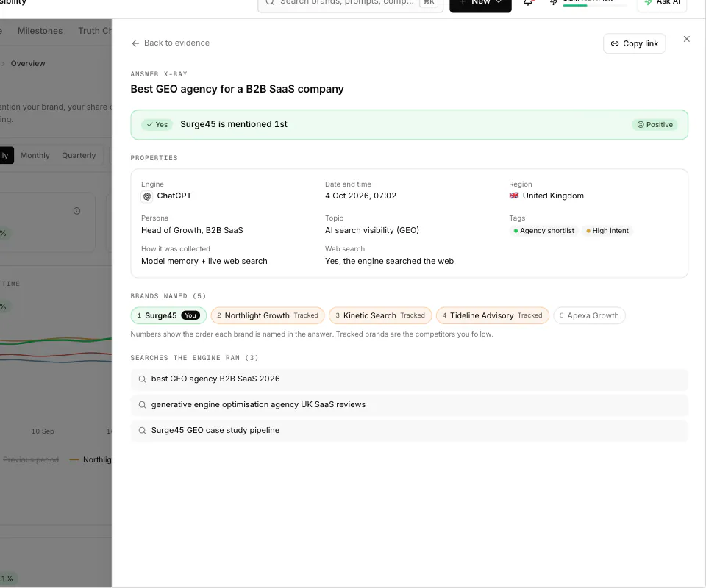Select the Kinetic Search brand chip

pos(380,316)
